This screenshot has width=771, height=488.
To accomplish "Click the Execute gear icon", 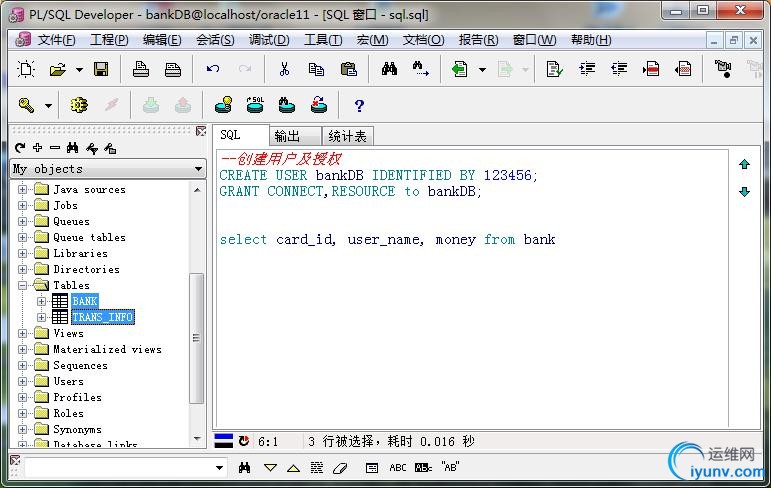I will pos(79,105).
